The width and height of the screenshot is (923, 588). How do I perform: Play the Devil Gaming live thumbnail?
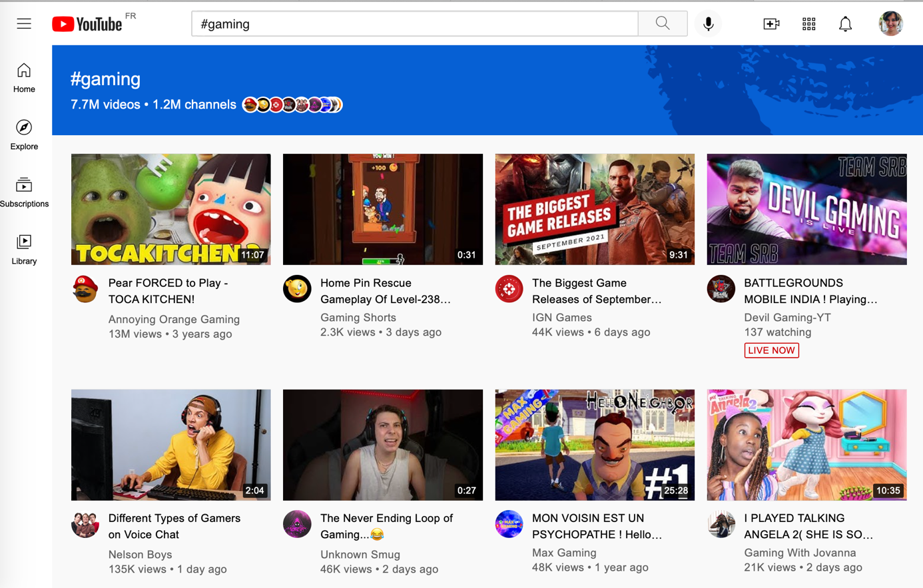coord(806,209)
